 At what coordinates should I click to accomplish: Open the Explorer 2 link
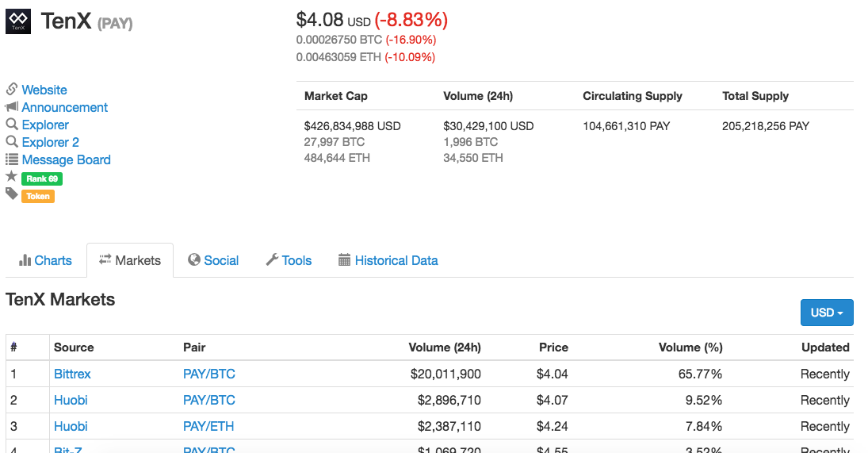tap(51, 142)
